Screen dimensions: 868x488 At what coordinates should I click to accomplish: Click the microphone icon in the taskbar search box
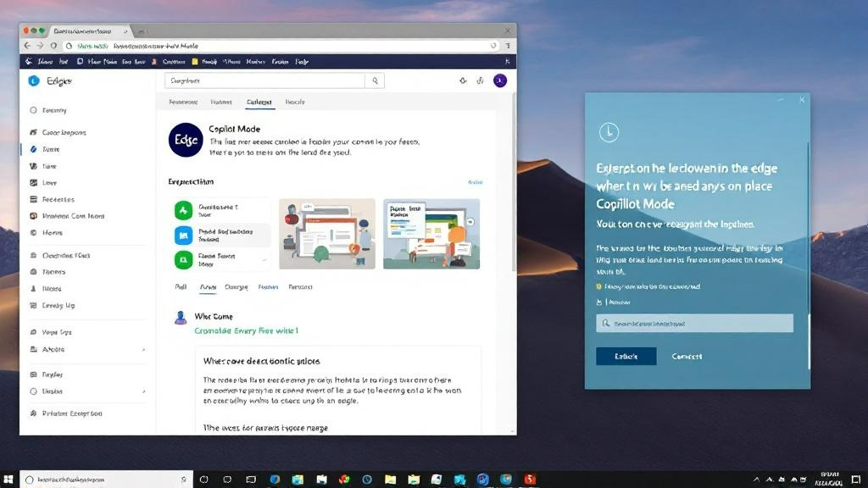click(x=183, y=480)
